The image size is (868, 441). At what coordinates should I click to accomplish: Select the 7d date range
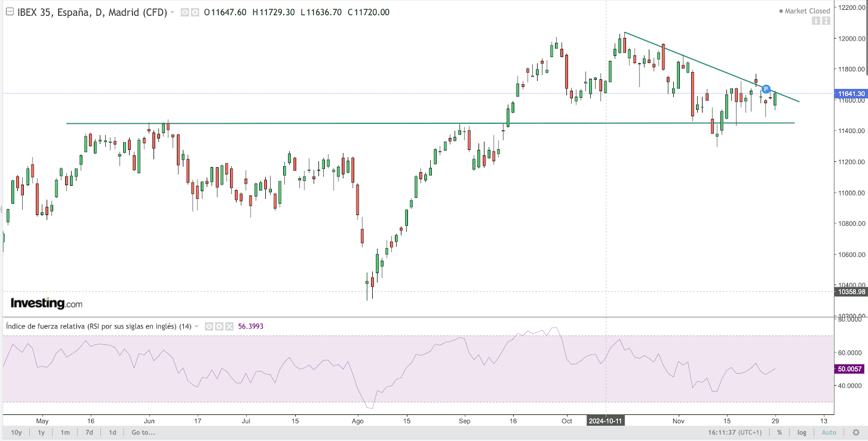coord(89,432)
